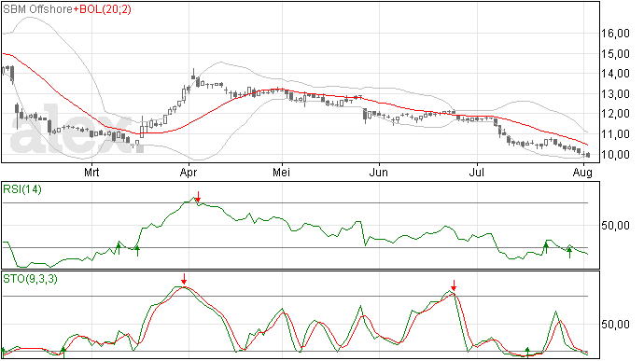Select the 11,00 price axis label

[615, 134]
